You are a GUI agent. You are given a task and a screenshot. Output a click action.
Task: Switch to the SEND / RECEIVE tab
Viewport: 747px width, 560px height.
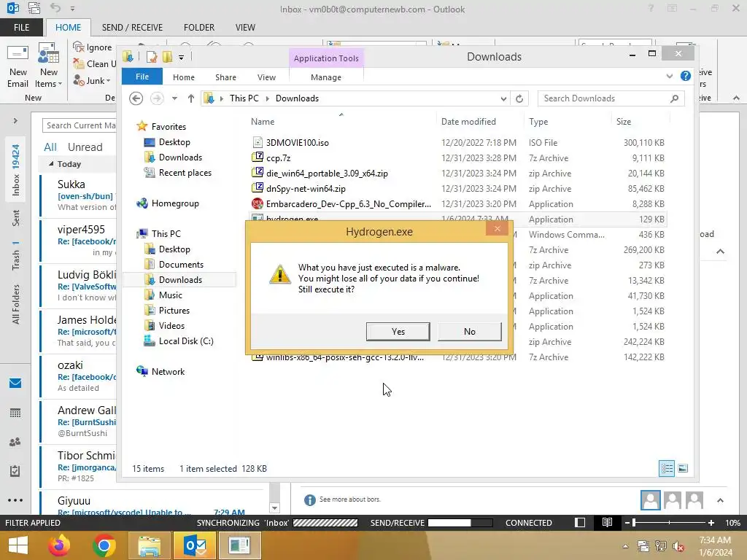[x=132, y=27]
